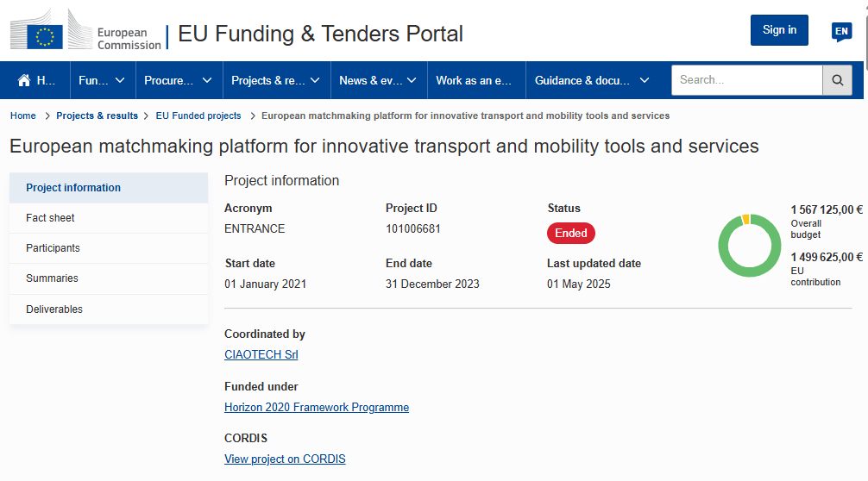This screenshot has width=868, height=481.
Task: Expand the Procurement dropdown menu
Action: [x=179, y=80]
